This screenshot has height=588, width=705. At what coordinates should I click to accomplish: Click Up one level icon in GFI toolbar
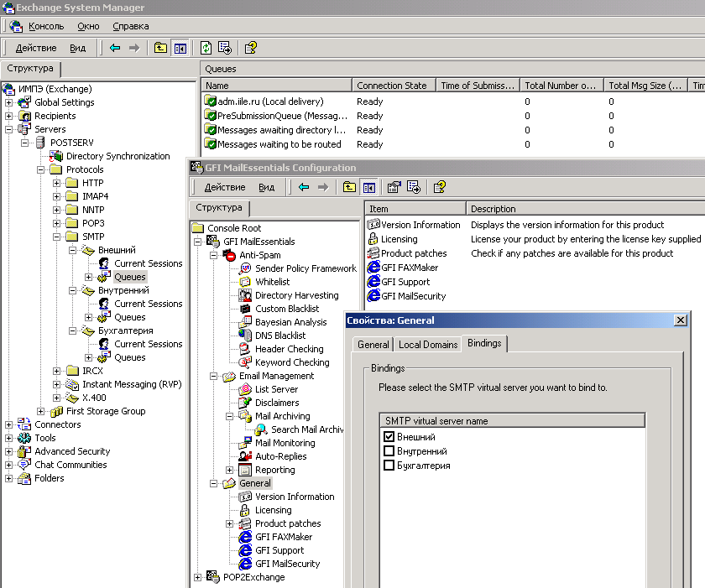point(349,187)
